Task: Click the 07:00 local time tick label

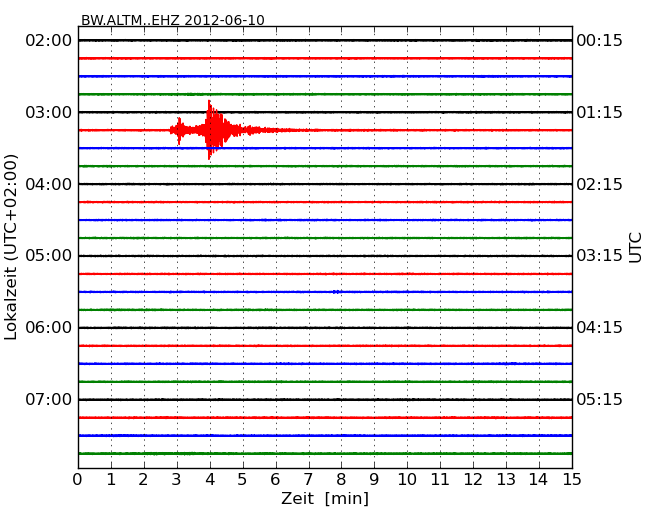Action: [x=49, y=399]
